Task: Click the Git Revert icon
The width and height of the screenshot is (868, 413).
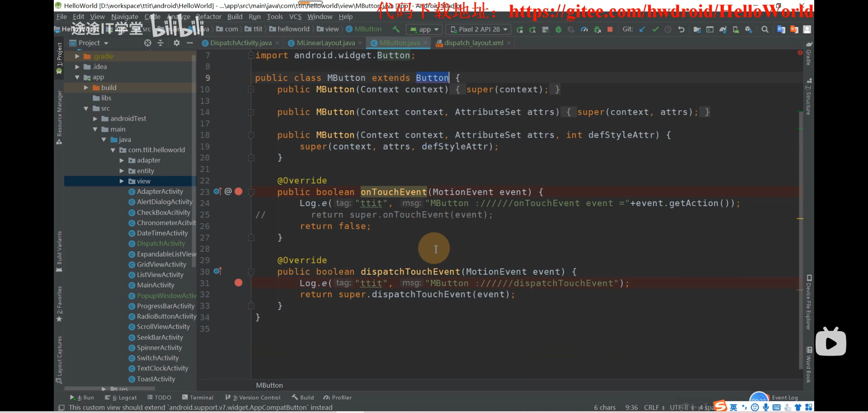Action: (x=681, y=29)
